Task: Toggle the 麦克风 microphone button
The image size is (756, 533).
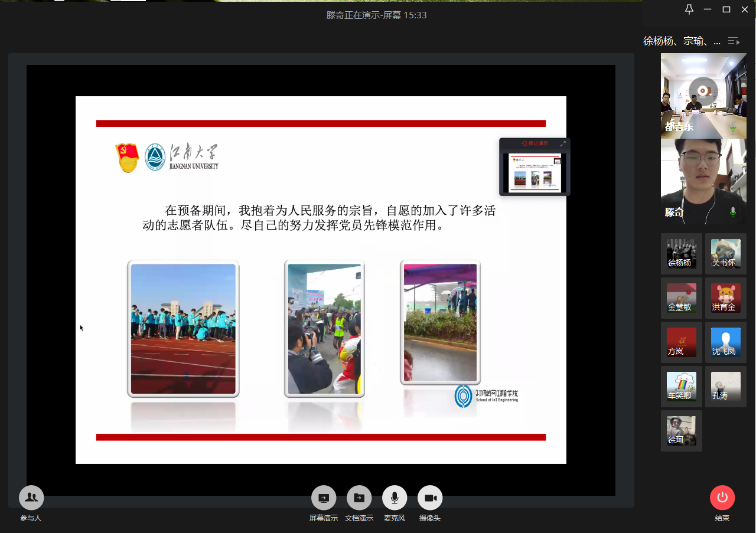Action: point(395,498)
